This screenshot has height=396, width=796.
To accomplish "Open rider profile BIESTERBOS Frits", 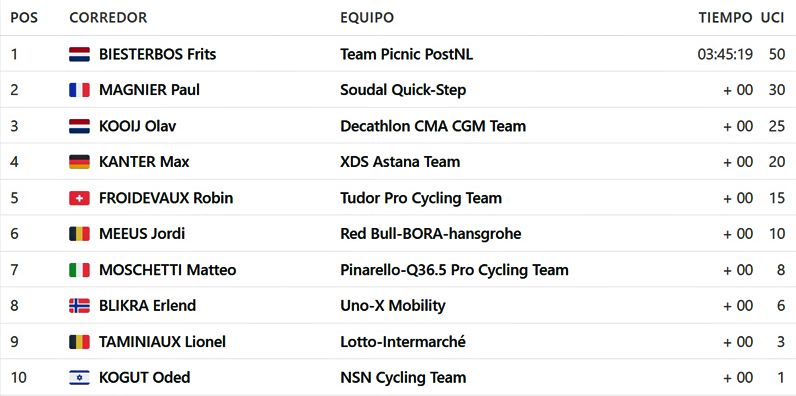I will (x=157, y=54).
